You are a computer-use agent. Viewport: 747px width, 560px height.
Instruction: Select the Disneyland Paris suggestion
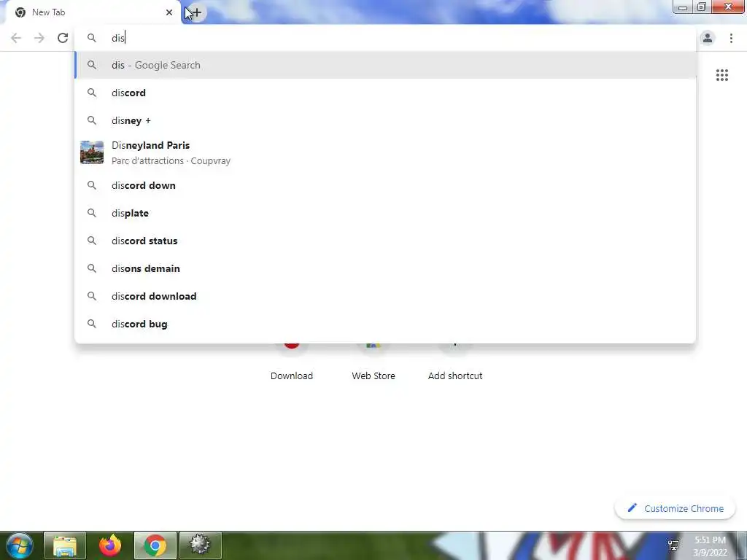tap(385, 153)
